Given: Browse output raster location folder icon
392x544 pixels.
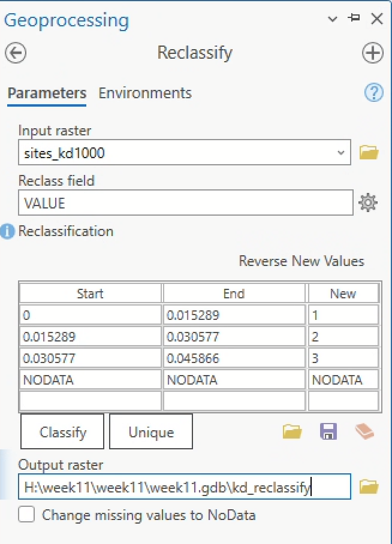Looking at the screenshot, I should coord(369,487).
